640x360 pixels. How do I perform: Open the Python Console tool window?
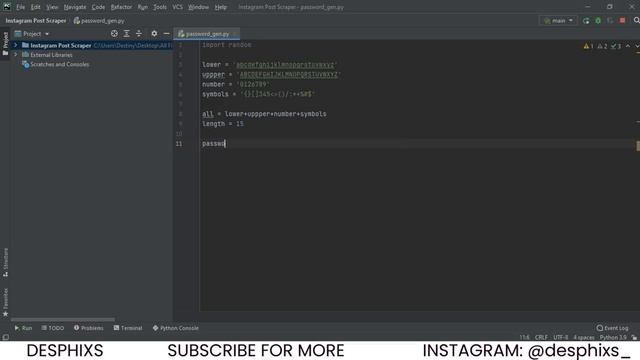coord(176,328)
